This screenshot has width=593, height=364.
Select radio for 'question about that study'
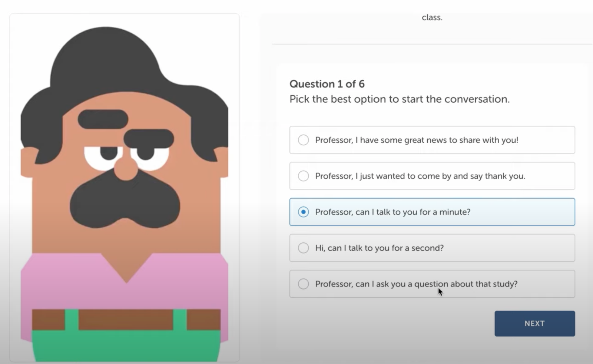(303, 284)
